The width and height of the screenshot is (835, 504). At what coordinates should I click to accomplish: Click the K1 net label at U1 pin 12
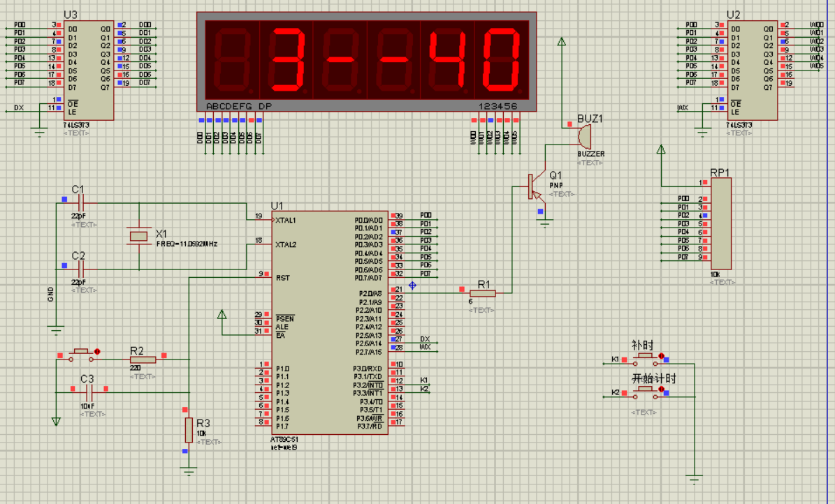point(424,380)
